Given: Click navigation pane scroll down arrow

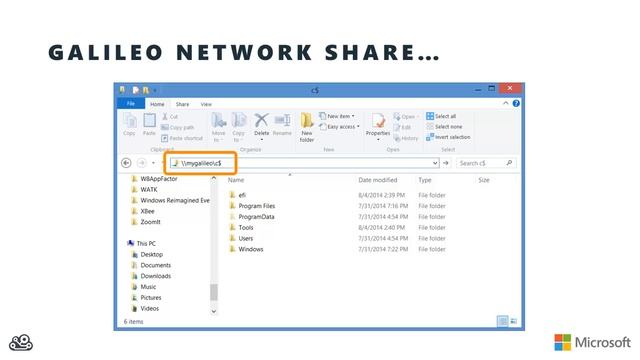Looking at the screenshot, I should [213, 311].
